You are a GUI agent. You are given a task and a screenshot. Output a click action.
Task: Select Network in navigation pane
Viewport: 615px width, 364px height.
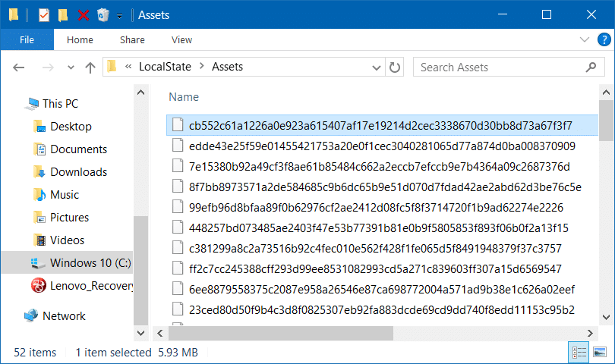coord(64,315)
